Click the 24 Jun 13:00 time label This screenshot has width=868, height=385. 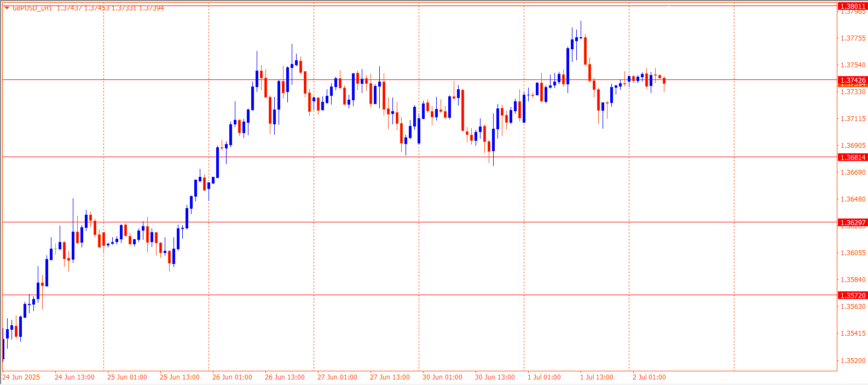tap(74, 377)
